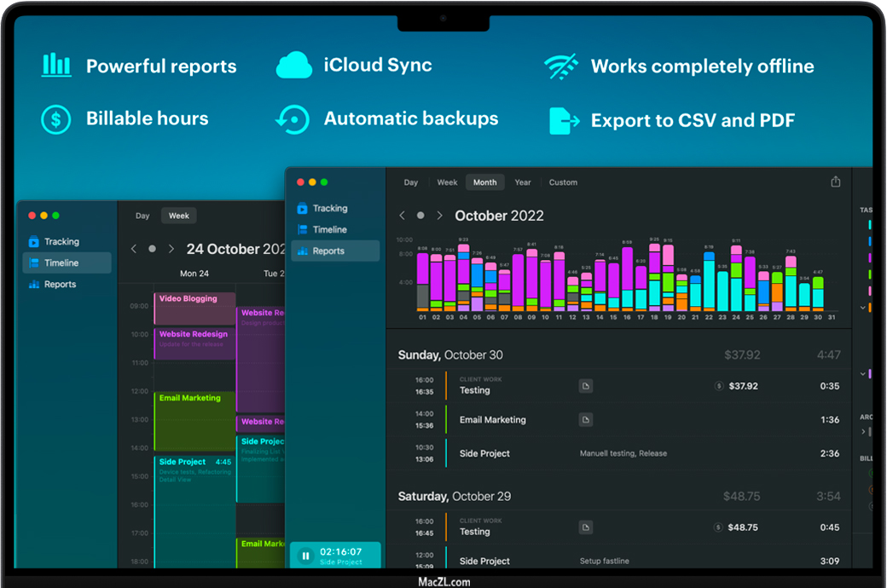
Task: Open Tracking in the Reports window sidebar
Action: tap(329, 208)
